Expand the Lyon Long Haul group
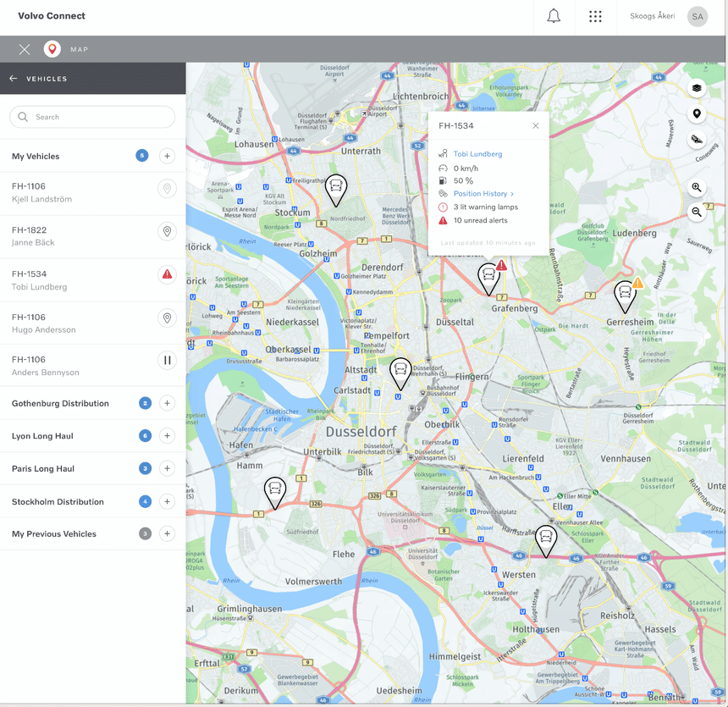 click(x=167, y=436)
